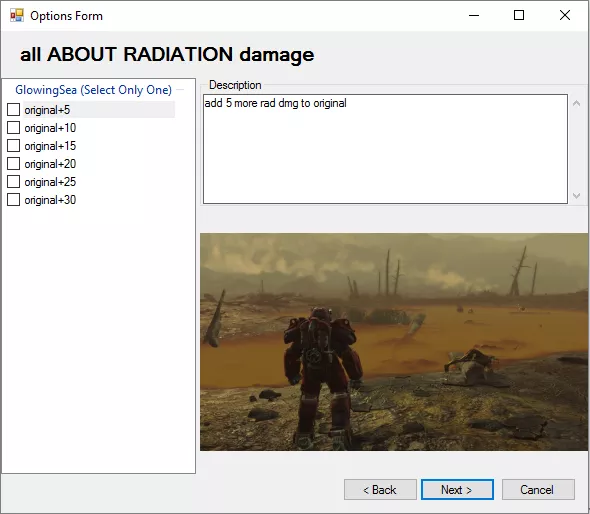Check the original+5 checkbox

click(x=14, y=109)
